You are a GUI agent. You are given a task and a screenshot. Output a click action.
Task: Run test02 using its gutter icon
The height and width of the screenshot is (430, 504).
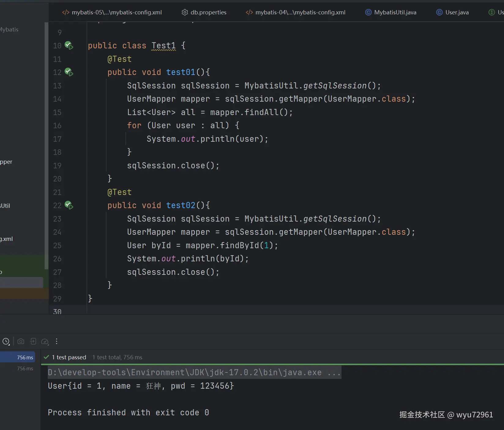69,205
